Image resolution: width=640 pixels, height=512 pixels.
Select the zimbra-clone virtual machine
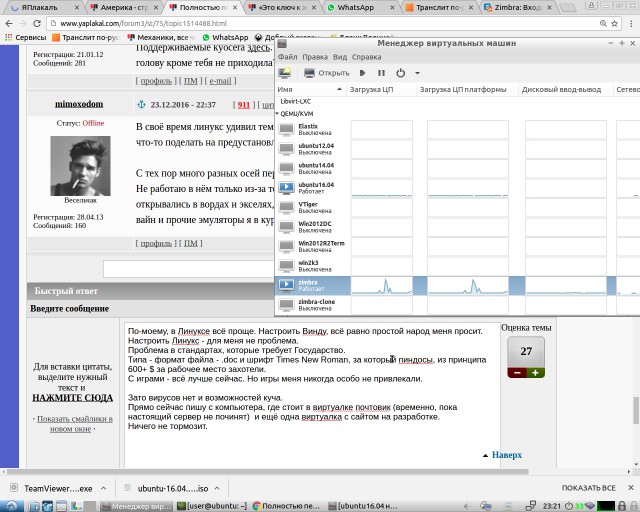point(313,305)
